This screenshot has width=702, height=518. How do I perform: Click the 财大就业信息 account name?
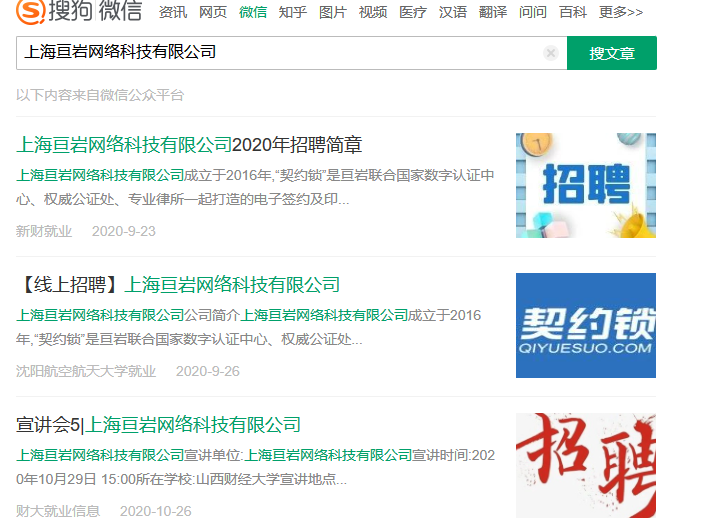(x=58, y=511)
